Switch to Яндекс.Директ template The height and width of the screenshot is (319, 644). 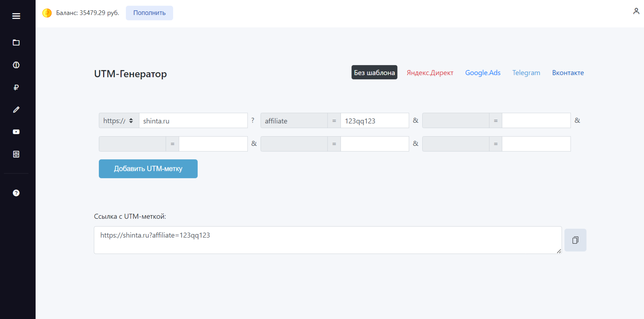[430, 73]
